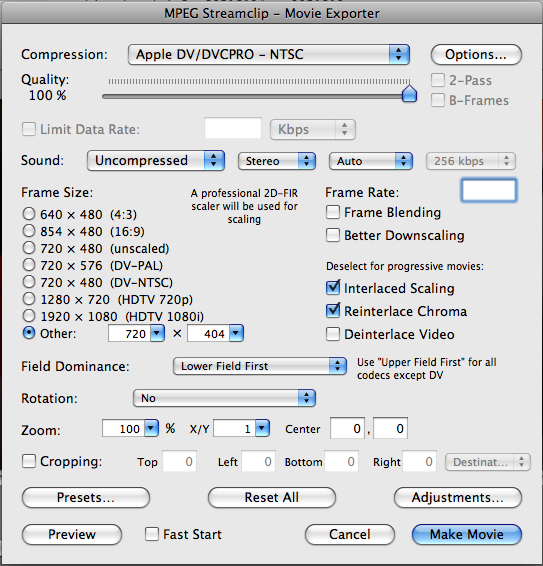Open the 256 kbps bitrate dropdown

(471, 161)
